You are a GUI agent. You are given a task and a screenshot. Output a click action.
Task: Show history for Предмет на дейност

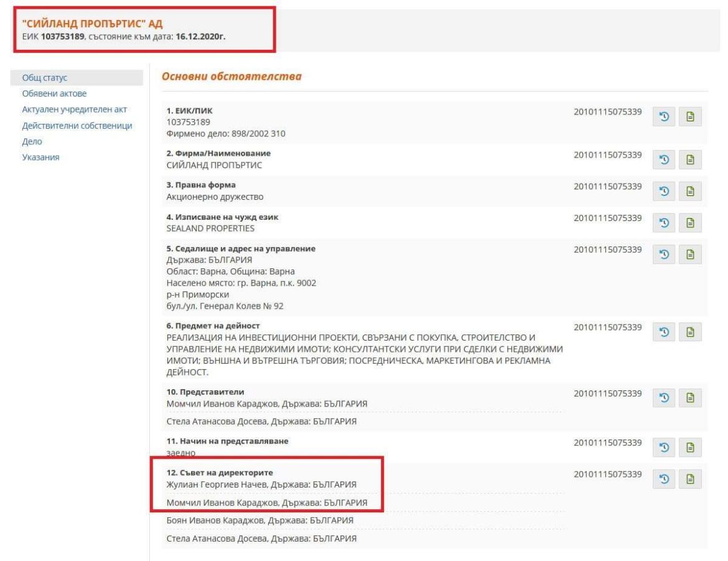(x=662, y=332)
